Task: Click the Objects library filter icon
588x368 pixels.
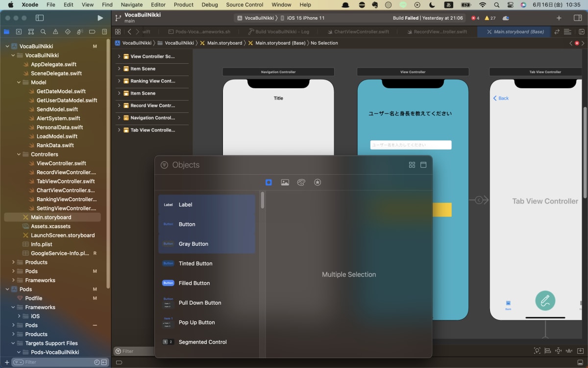Action: pyautogui.click(x=164, y=165)
